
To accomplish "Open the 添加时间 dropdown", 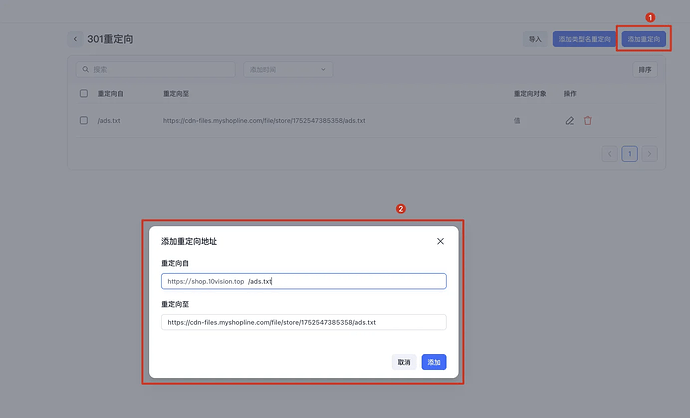I will 288,70.
